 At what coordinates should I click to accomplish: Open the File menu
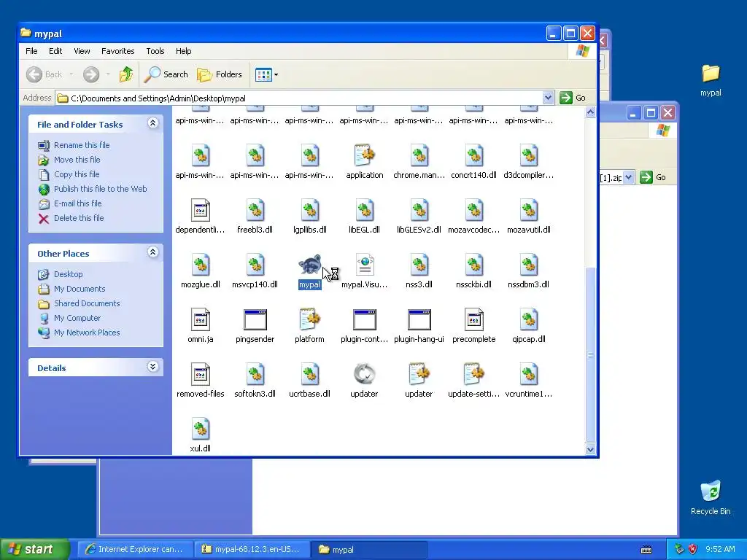[x=31, y=51]
